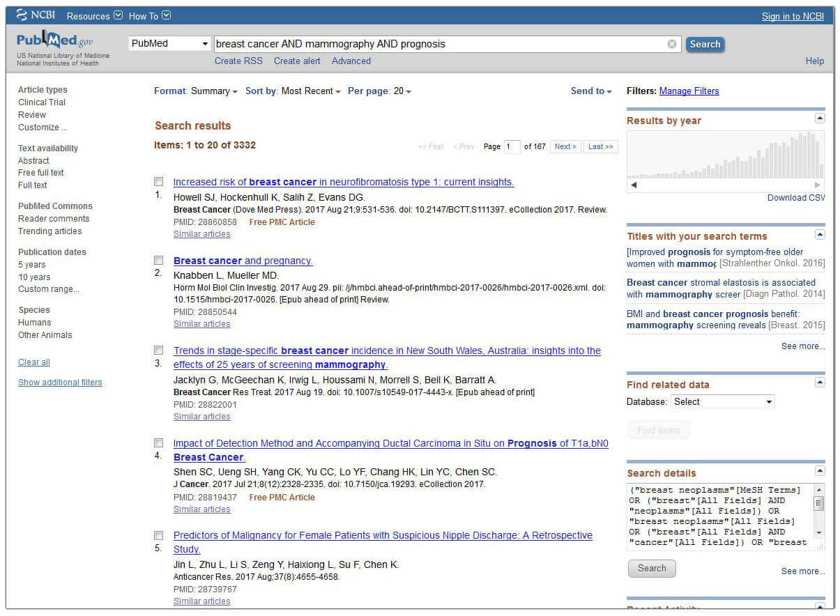Filter by Clinical Trial article type

42,102
